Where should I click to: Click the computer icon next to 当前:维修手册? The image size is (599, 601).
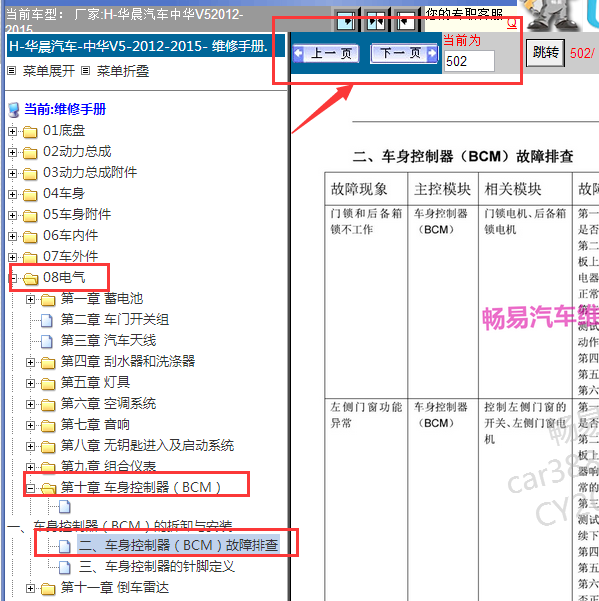tap(14, 110)
